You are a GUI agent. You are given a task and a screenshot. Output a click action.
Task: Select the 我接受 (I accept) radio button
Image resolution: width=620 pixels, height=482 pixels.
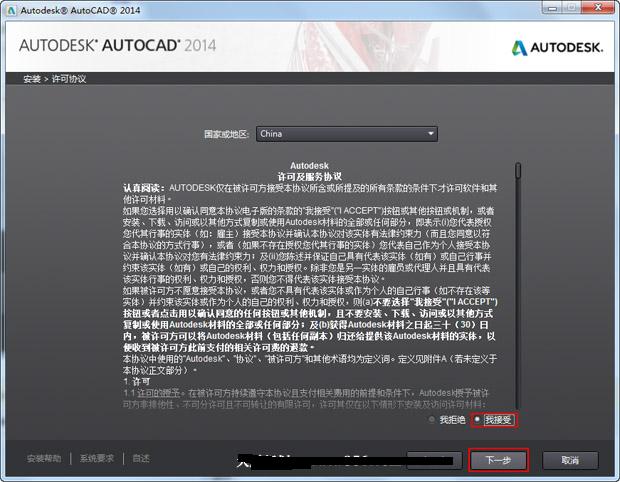pyautogui.click(x=477, y=419)
